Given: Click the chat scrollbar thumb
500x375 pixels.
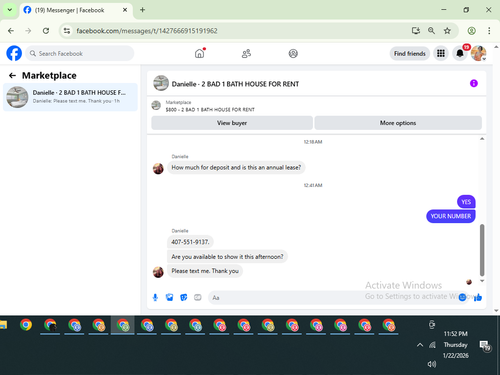Looking at the screenshot, I should point(482,250).
